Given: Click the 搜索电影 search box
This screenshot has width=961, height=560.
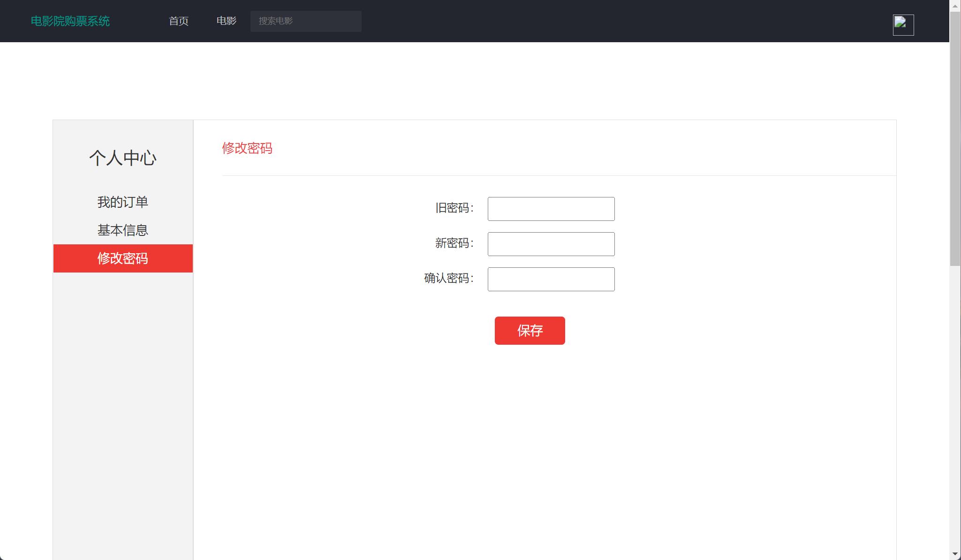Looking at the screenshot, I should 305,21.
